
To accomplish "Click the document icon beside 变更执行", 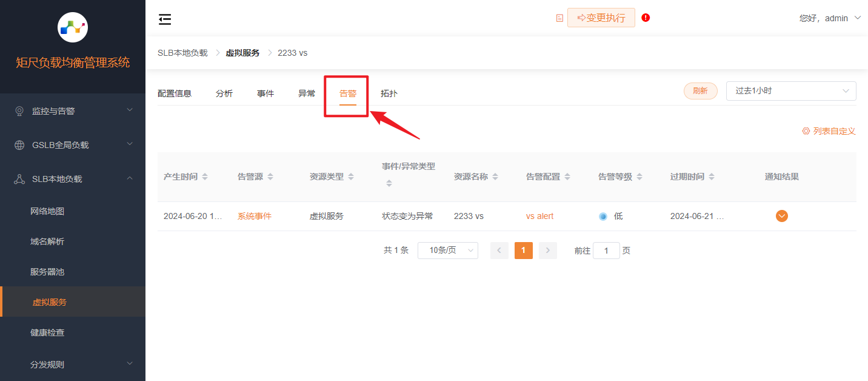I will (x=559, y=18).
